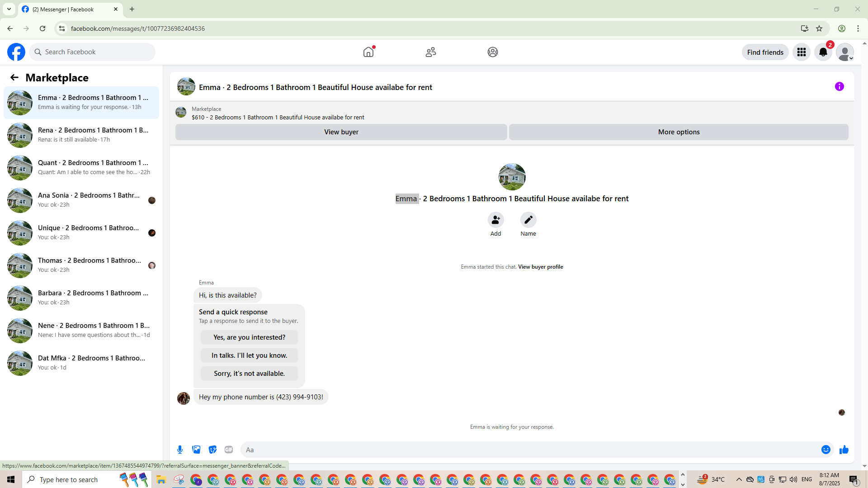Open the Facebook menu grid icon

point(802,52)
